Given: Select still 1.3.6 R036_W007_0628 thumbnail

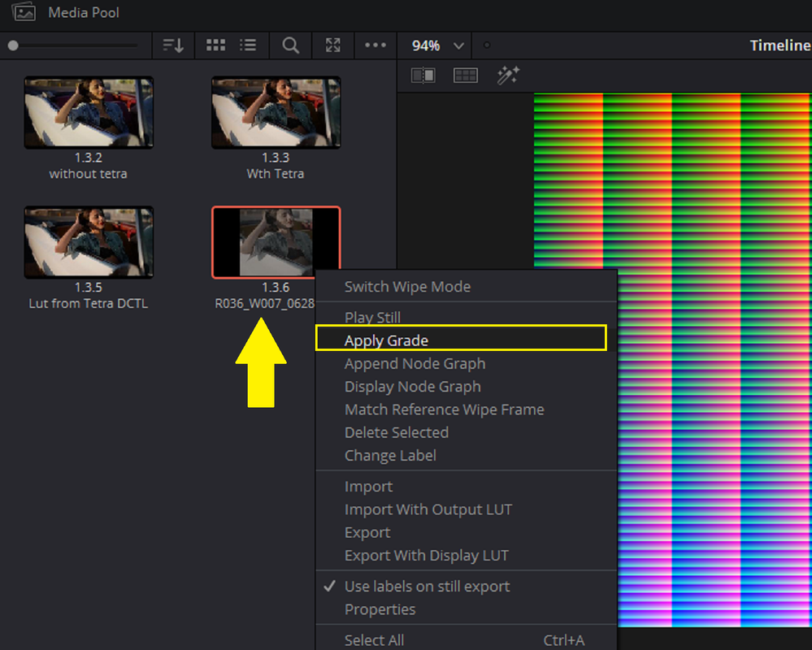Looking at the screenshot, I should [276, 242].
